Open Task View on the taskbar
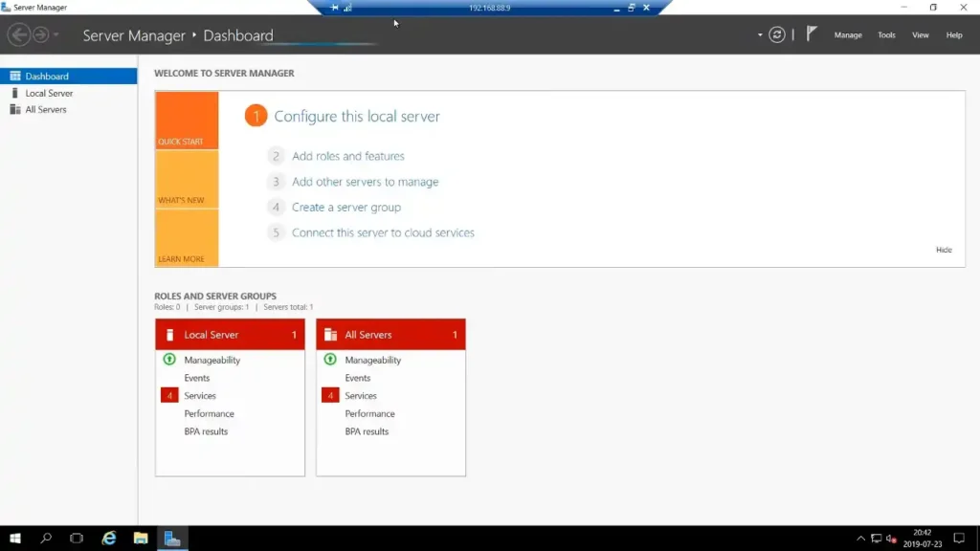This screenshot has height=551, width=980. 77,538
